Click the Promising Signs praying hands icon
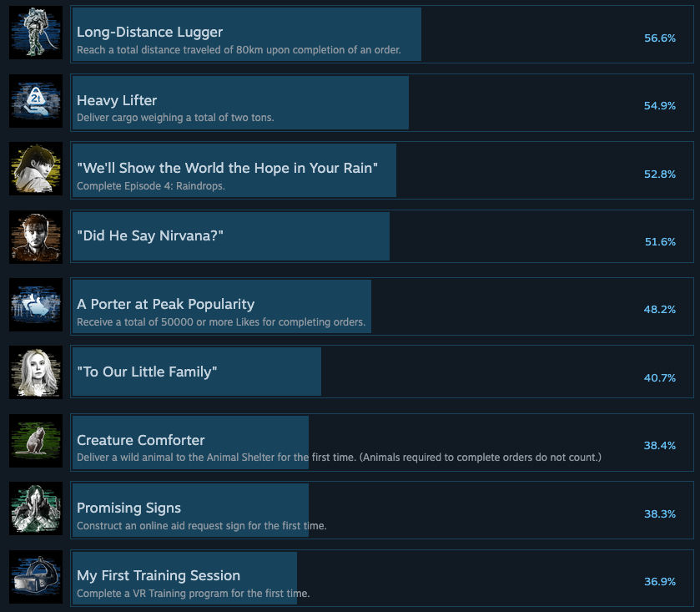This screenshot has width=700, height=612. (x=36, y=508)
